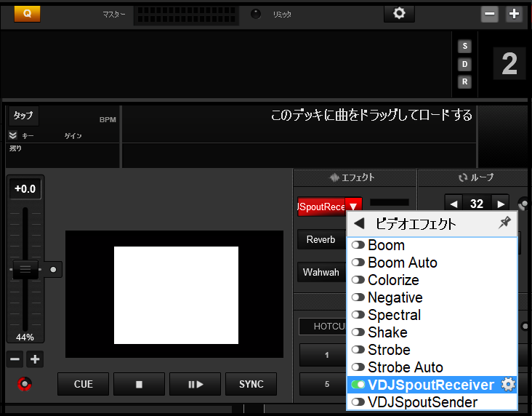Viewport: 532px width, 416px height.
Task: Toggle the Strobe effect
Action: point(358,349)
